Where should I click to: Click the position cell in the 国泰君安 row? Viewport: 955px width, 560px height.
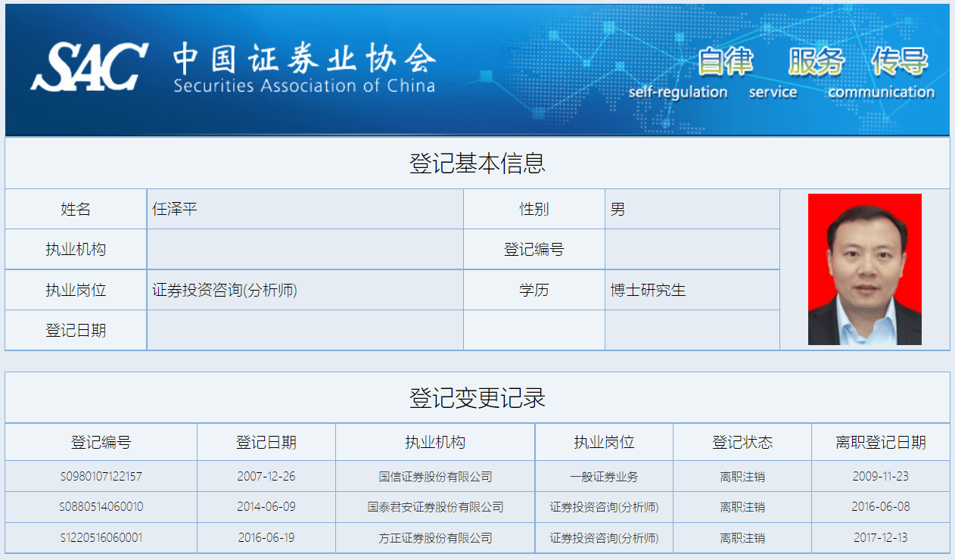coord(604,507)
